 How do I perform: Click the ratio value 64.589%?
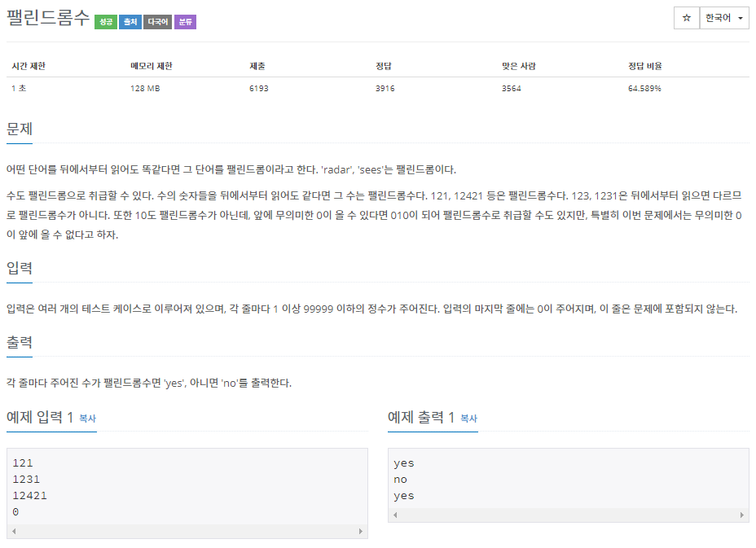pyautogui.click(x=644, y=88)
